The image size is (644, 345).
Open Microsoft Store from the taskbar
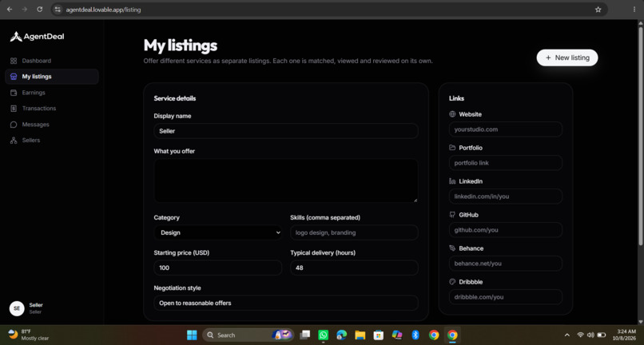coord(378,335)
